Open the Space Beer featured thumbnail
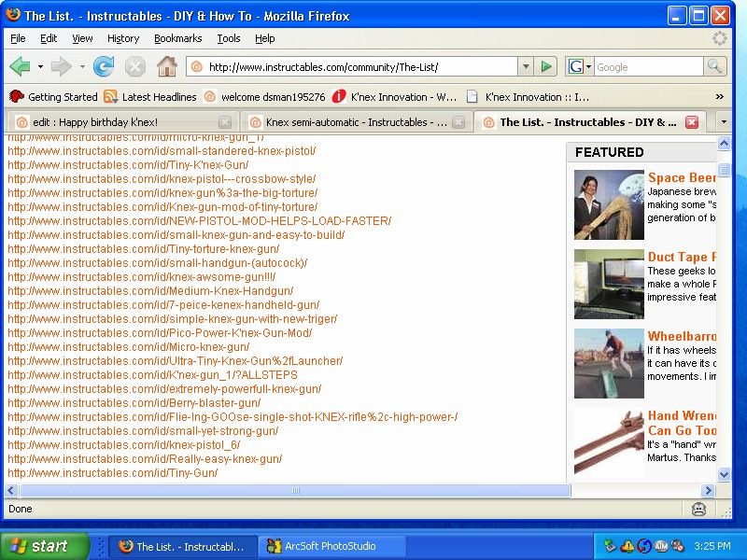 (609, 204)
